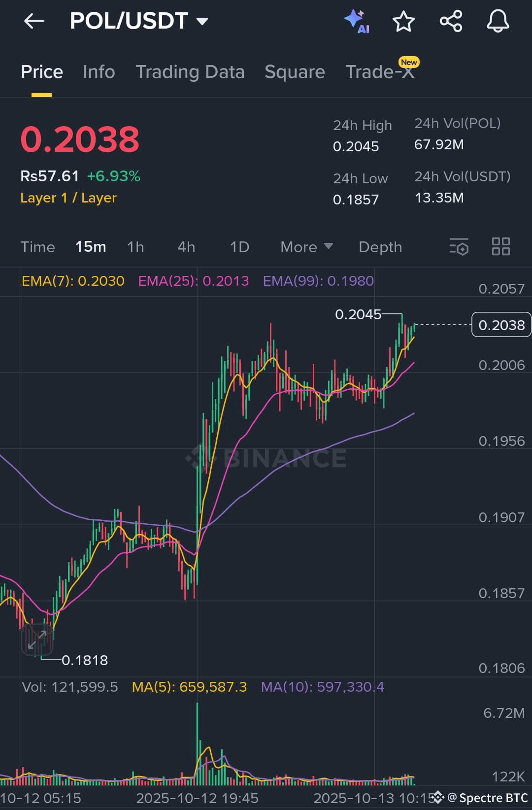The height and width of the screenshot is (810, 532).
Task: Expand chart to fullscreen with arrows icon
Action: pos(37,640)
